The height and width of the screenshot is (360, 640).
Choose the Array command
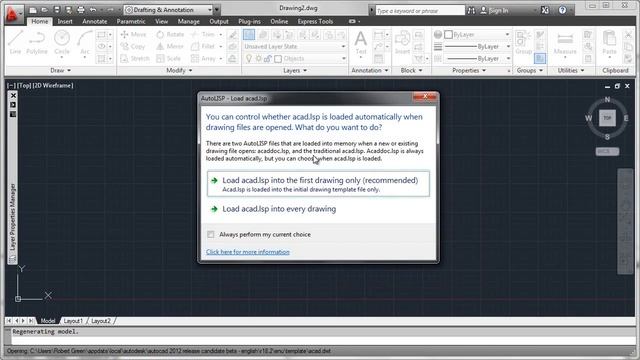coord(203,59)
